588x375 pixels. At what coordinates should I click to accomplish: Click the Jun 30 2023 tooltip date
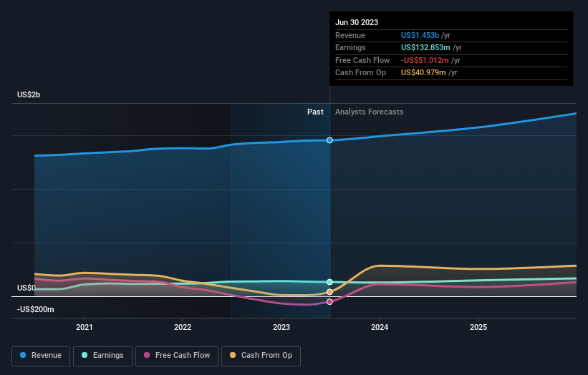[357, 22]
